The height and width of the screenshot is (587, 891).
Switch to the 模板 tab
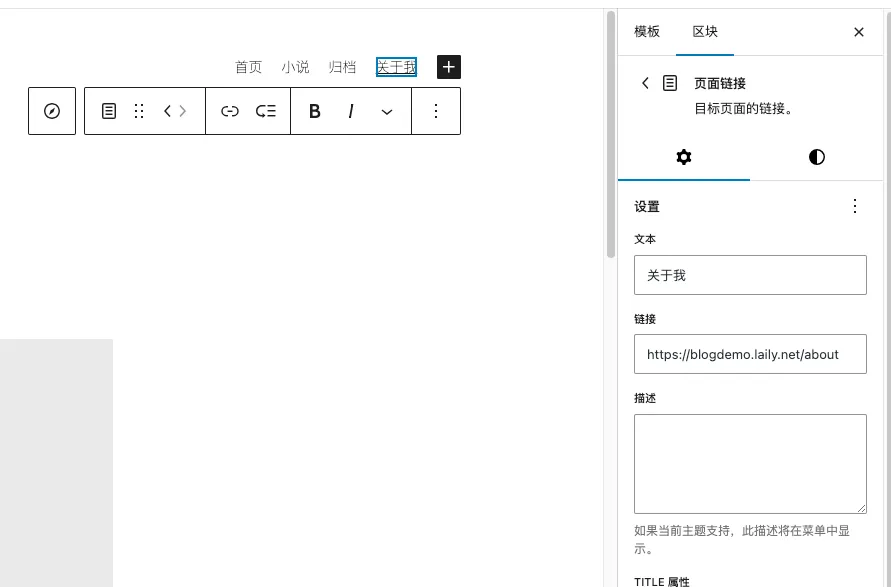tap(647, 32)
